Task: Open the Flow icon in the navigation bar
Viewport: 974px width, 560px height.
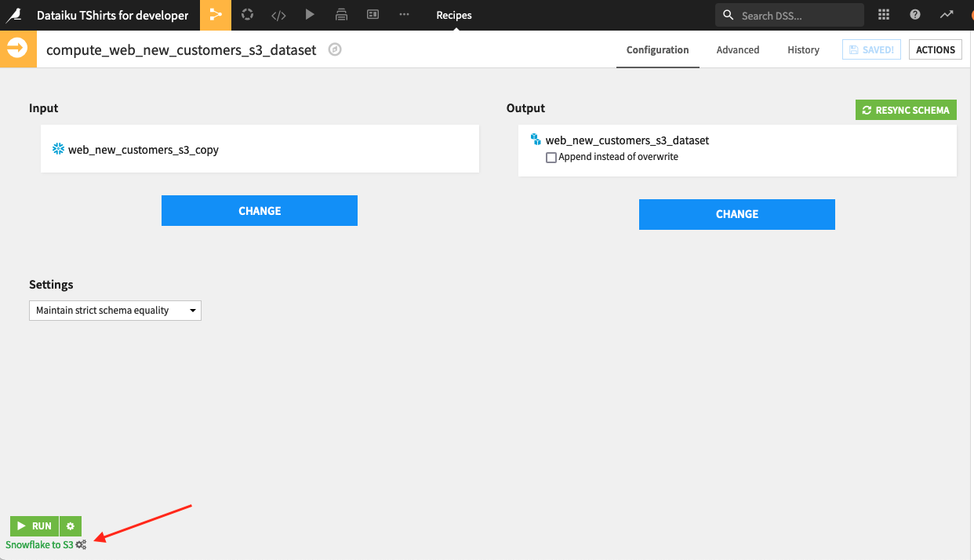Action: tap(216, 15)
